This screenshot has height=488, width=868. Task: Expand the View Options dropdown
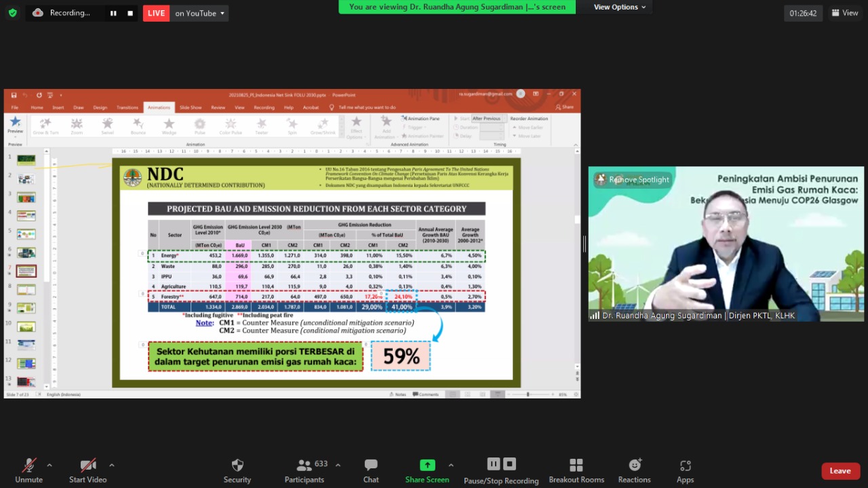click(619, 7)
